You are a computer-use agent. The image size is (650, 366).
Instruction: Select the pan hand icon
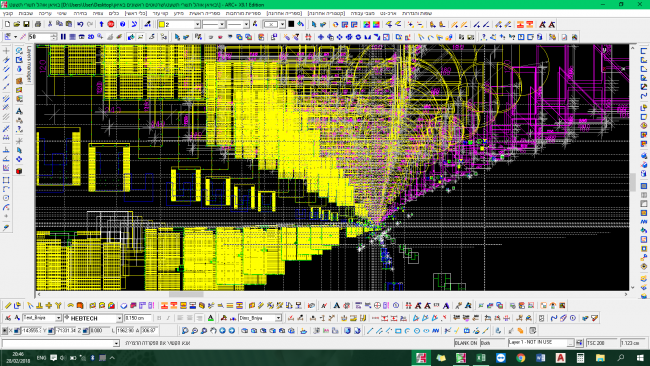tap(213, 330)
